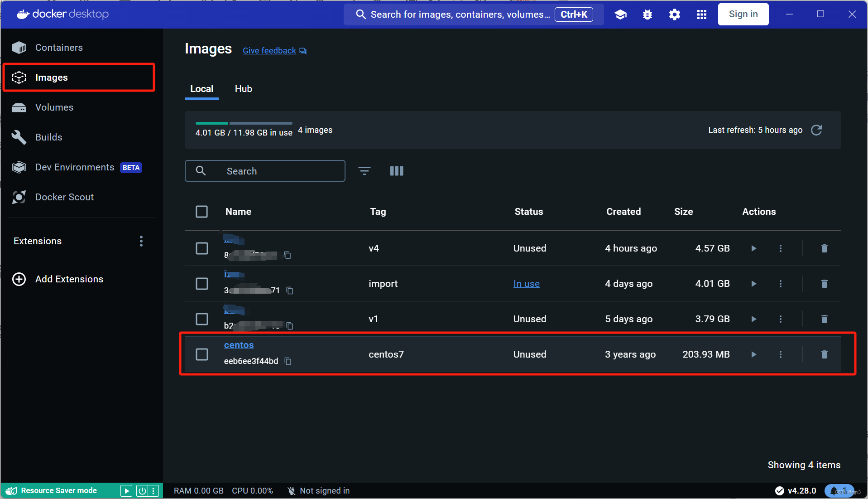Open more actions menu for import image

[x=781, y=284]
